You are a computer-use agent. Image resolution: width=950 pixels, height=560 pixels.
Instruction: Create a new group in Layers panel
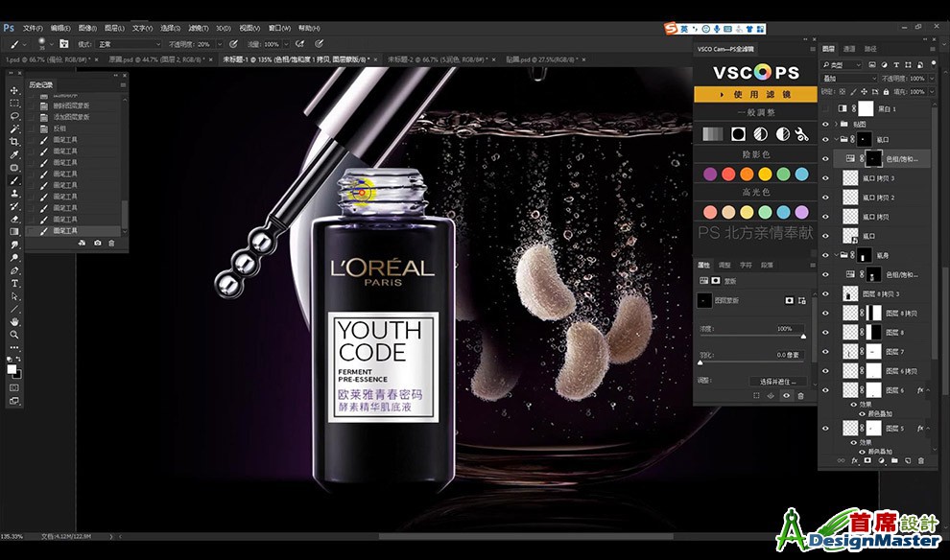894,460
